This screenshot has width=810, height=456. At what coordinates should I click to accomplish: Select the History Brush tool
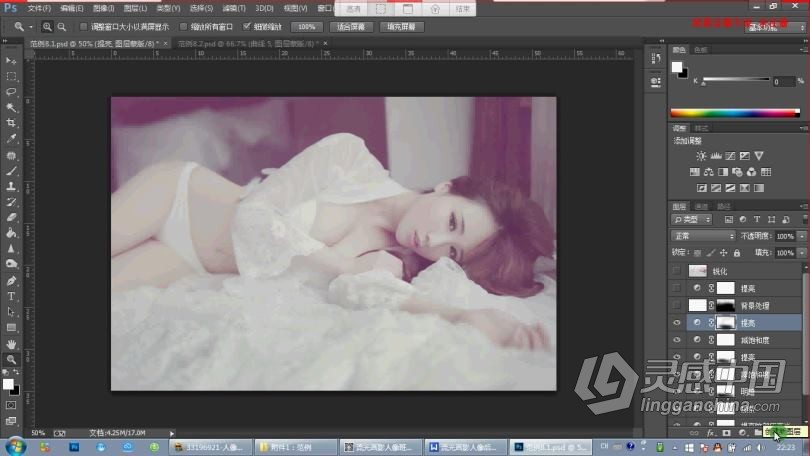tap(11, 202)
